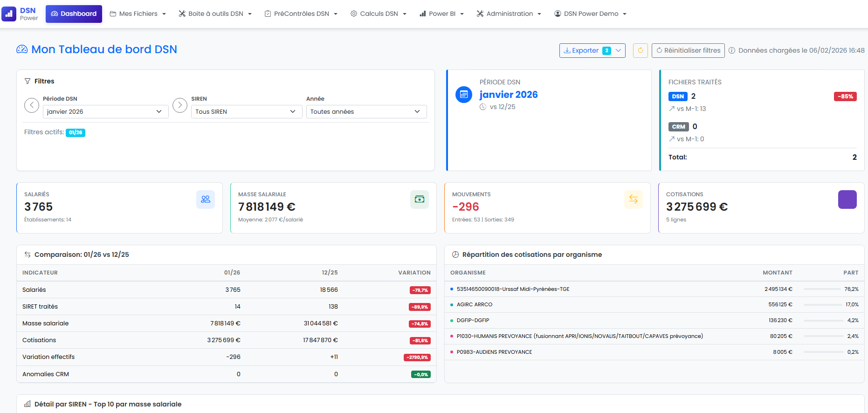Open the SIREN filter dropdown
868x413 pixels.
pyautogui.click(x=246, y=112)
